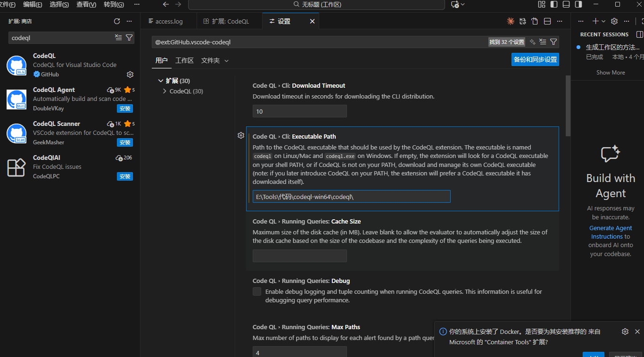Viewport: 644px width, 357px height.
Task: Select the 用户 settings scope tab
Action: tap(162, 60)
